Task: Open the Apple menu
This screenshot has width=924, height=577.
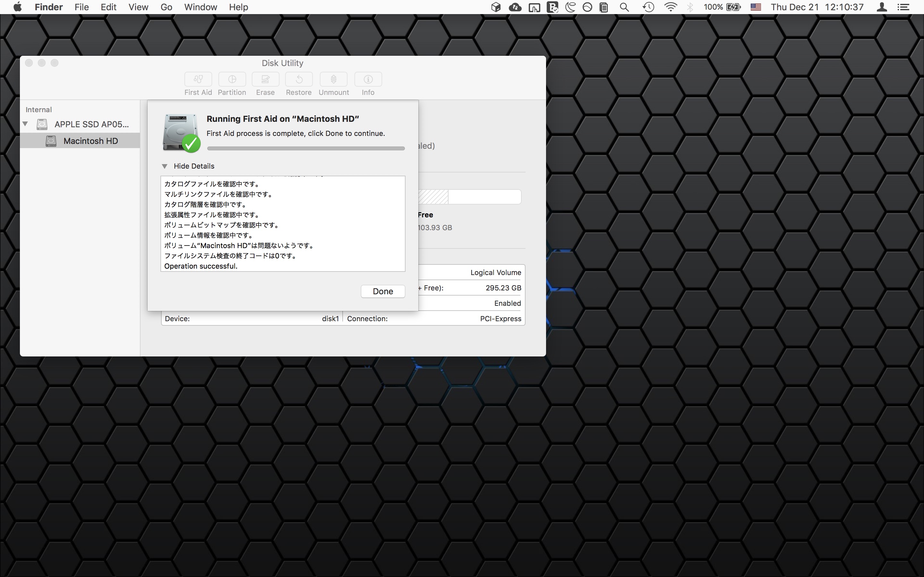Action: (17, 7)
